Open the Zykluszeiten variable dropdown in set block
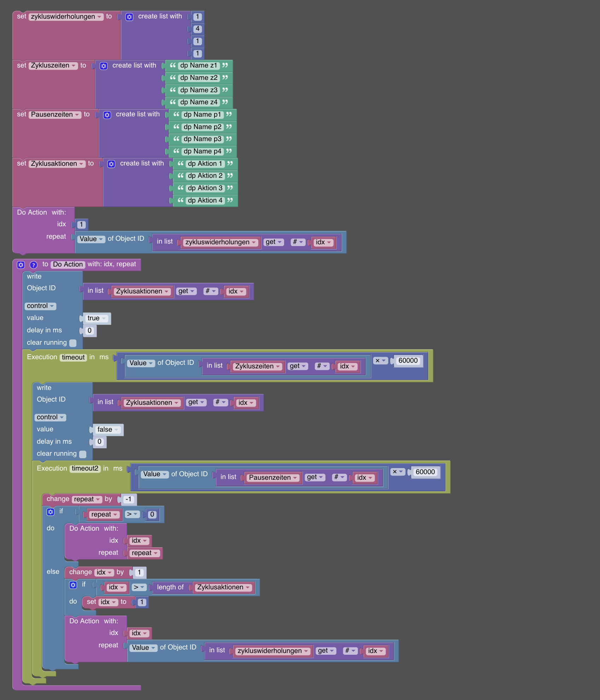The height and width of the screenshot is (700, 600). pos(53,65)
